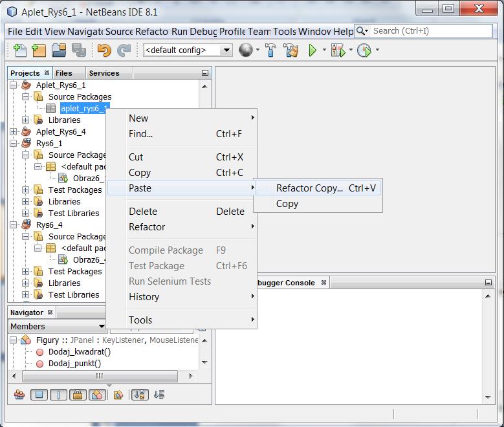Click the Build Project hammer icon
Screen dimensions: 504x427
click(x=270, y=50)
